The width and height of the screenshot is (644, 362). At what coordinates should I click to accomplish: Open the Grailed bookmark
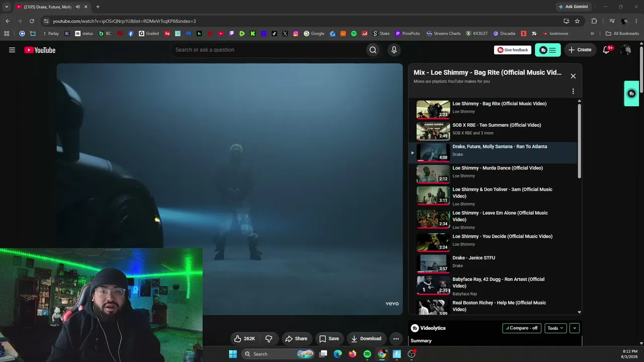click(x=149, y=34)
